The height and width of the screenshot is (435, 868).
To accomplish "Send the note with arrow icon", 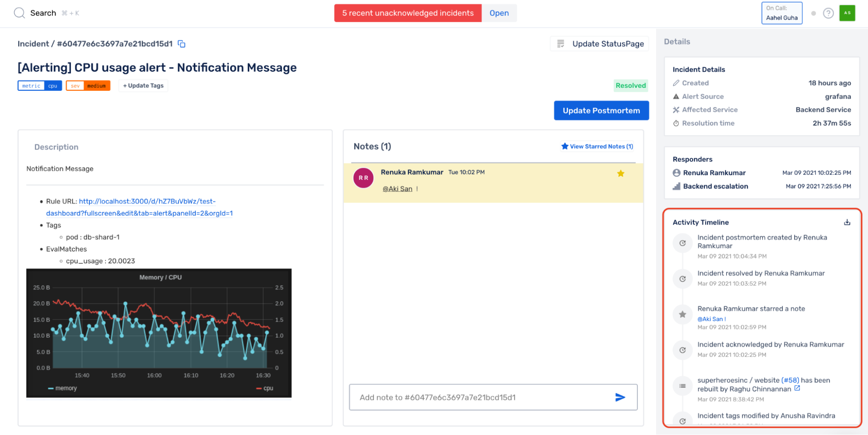I will (x=620, y=397).
